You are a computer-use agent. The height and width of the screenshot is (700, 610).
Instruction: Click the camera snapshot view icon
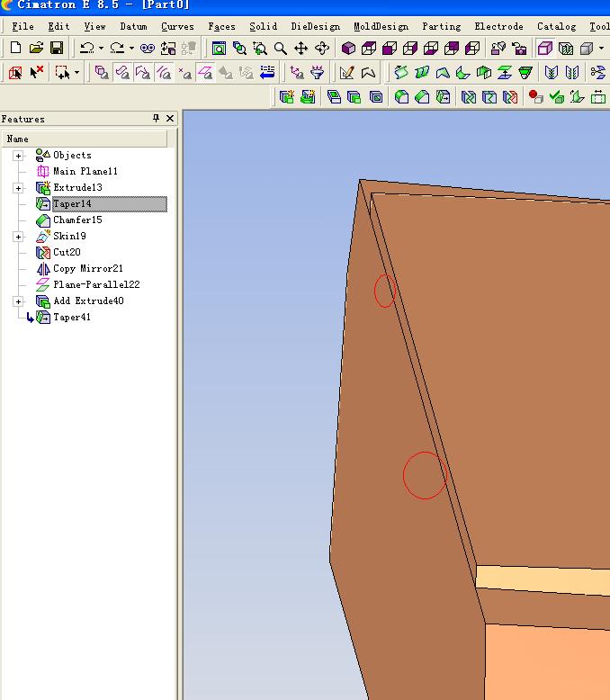coord(519,48)
